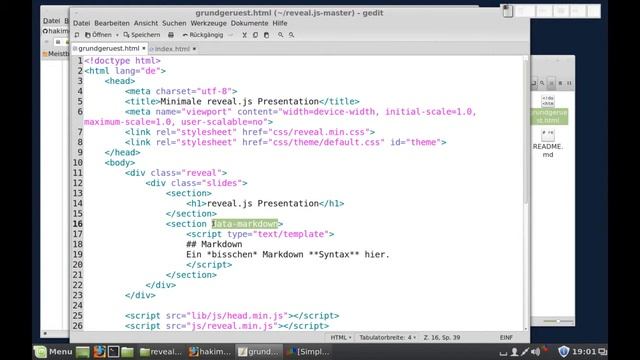The height and width of the screenshot is (360, 640).
Task: Launch the Terminal from the panel
Action: point(113,352)
